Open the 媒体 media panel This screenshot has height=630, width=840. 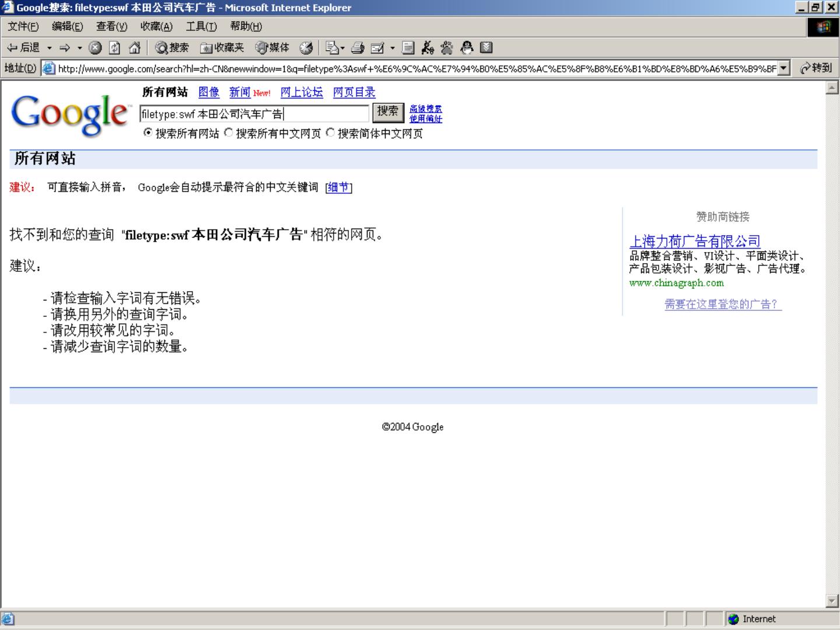tap(272, 48)
